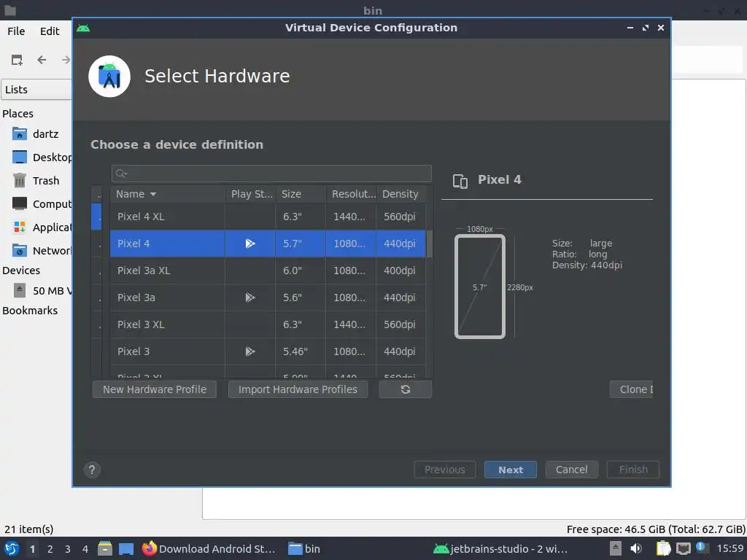747x560 pixels.
Task: Click the Play Store icon for Pixel 3
Action: pyautogui.click(x=250, y=351)
